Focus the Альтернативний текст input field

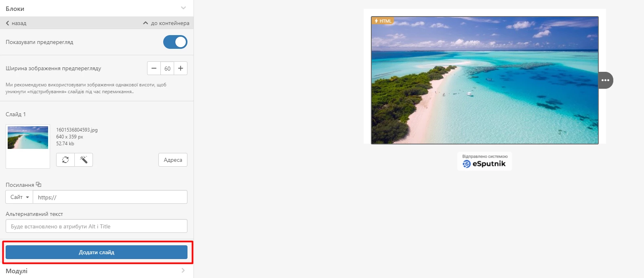coord(97,226)
